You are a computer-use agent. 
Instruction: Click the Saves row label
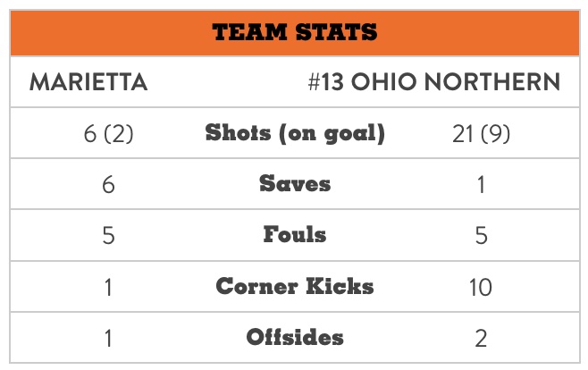click(295, 184)
